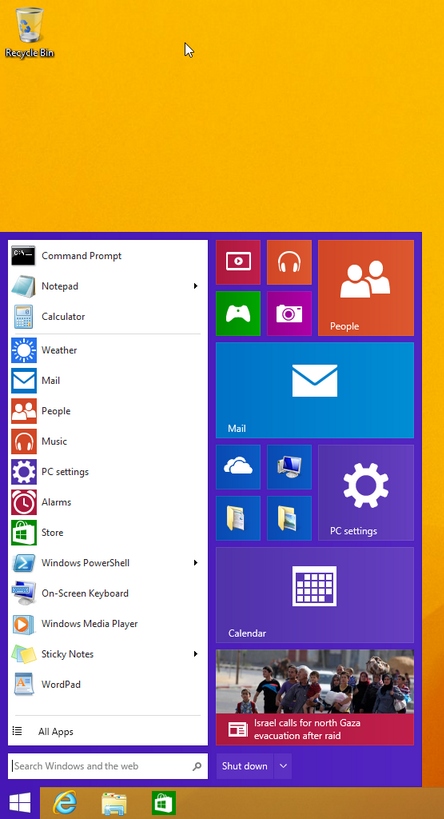Open the PC settings gear tile
Image resolution: width=444 pixels, height=819 pixels.
tap(366, 493)
